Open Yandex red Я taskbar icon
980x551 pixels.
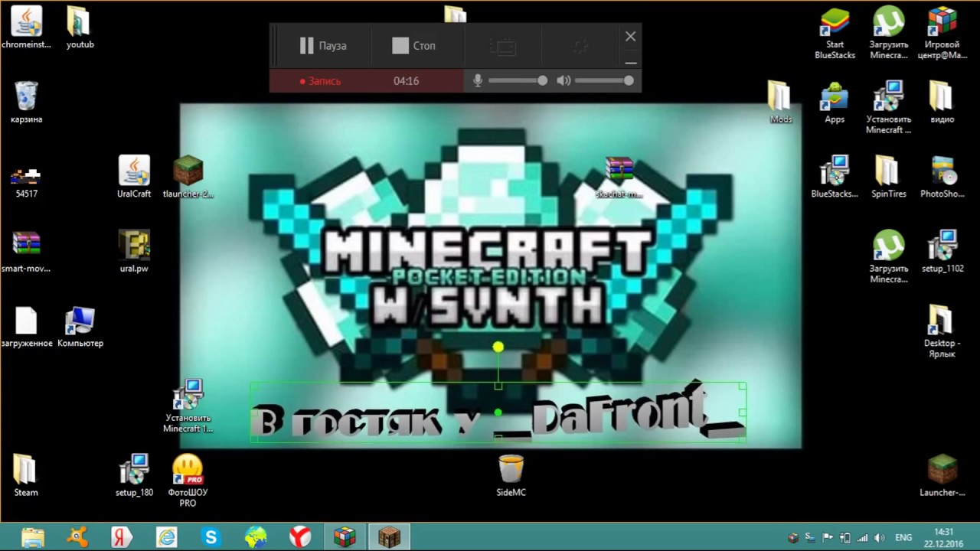pos(122,537)
